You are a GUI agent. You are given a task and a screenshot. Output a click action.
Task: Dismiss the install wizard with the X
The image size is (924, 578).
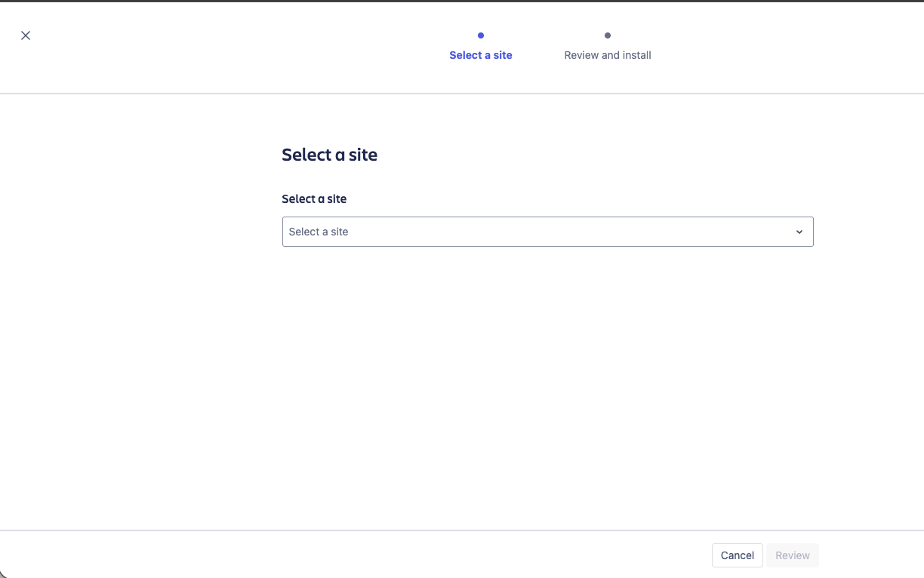pos(25,35)
